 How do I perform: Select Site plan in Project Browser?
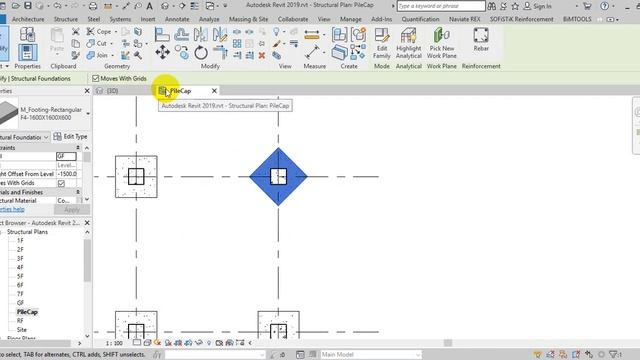(x=22, y=329)
